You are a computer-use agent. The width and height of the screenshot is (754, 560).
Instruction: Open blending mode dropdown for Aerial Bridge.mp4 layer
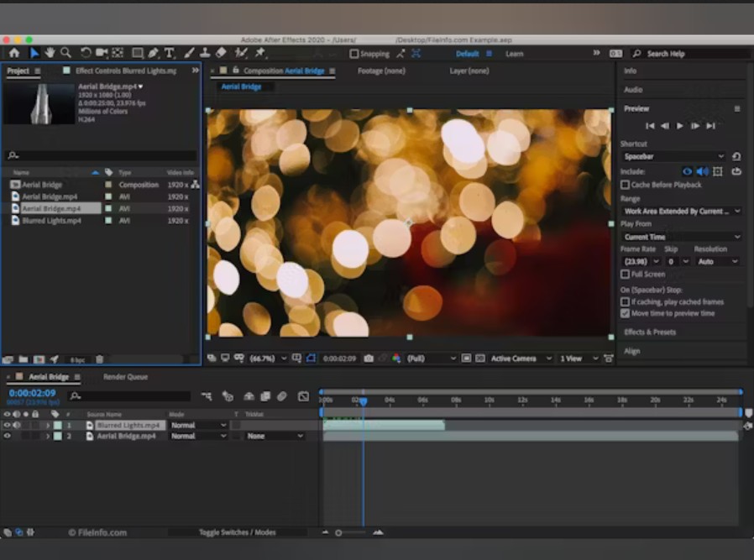coord(198,436)
